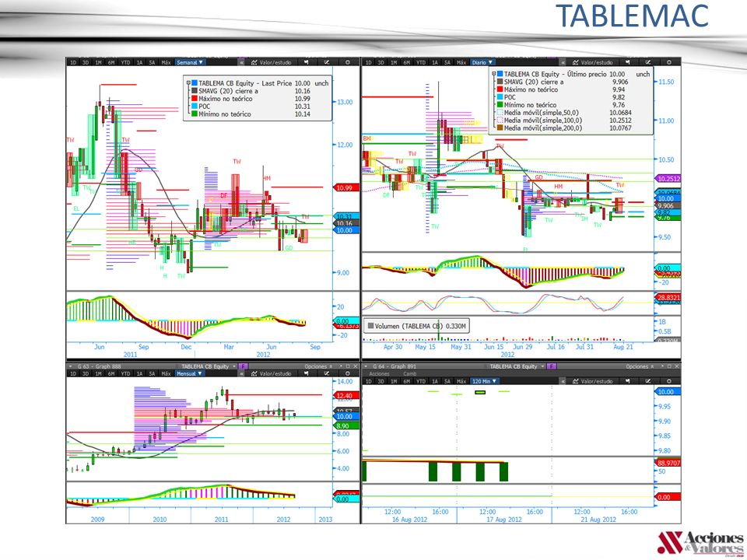Screen dimensions: 747x560
Task: Click flag marker icon in 120 Min chart toolbar
Action: pyautogui.click(x=627, y=381)
